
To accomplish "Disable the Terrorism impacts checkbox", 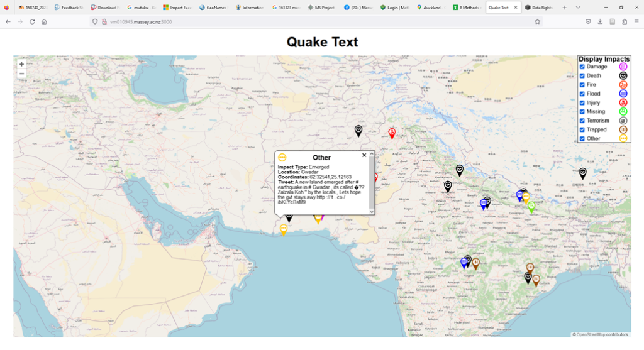I will point(582,121).
